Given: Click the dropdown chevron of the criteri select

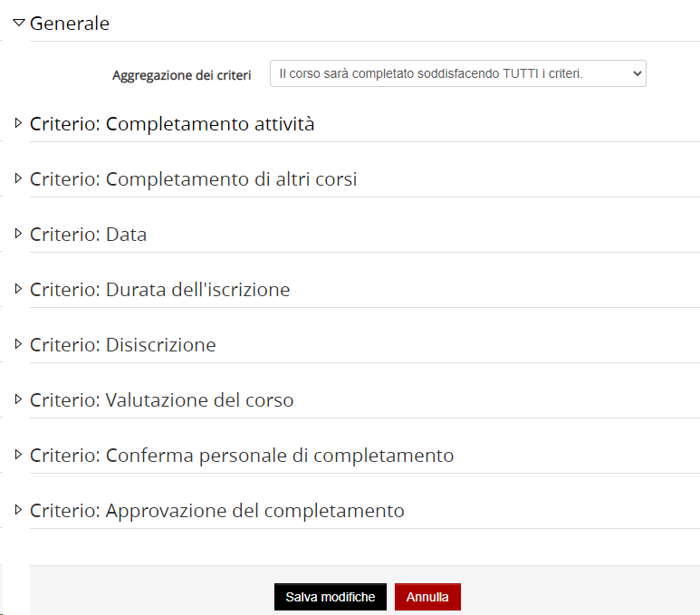Looking at the screenshot, I should (x=637, y=73).
